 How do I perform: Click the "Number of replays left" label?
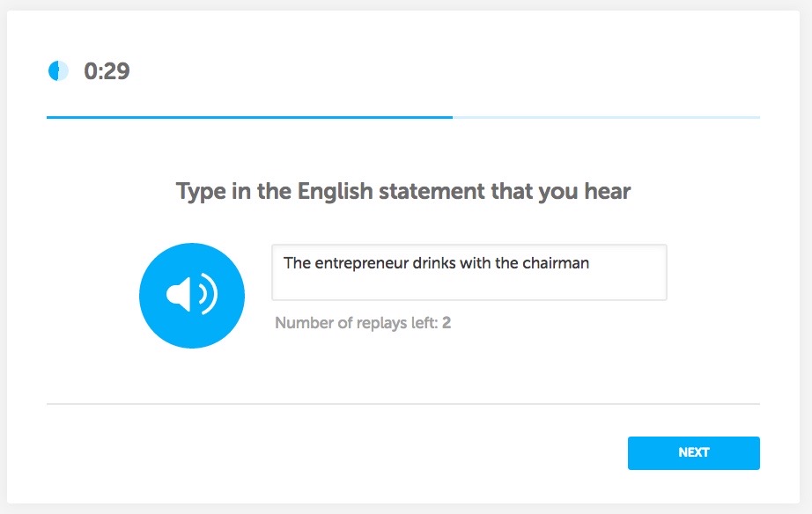pos(357,323)
